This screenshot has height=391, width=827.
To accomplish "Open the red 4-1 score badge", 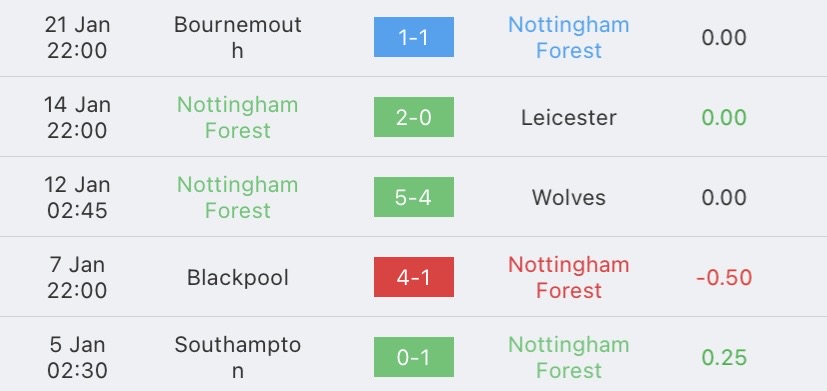I will (414, 277).
